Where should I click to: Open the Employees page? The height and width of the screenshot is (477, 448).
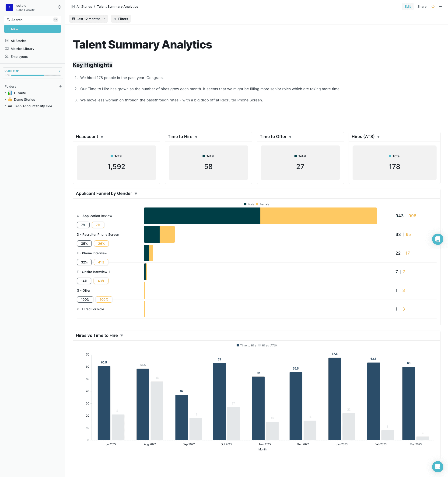[x=19, y=57]
